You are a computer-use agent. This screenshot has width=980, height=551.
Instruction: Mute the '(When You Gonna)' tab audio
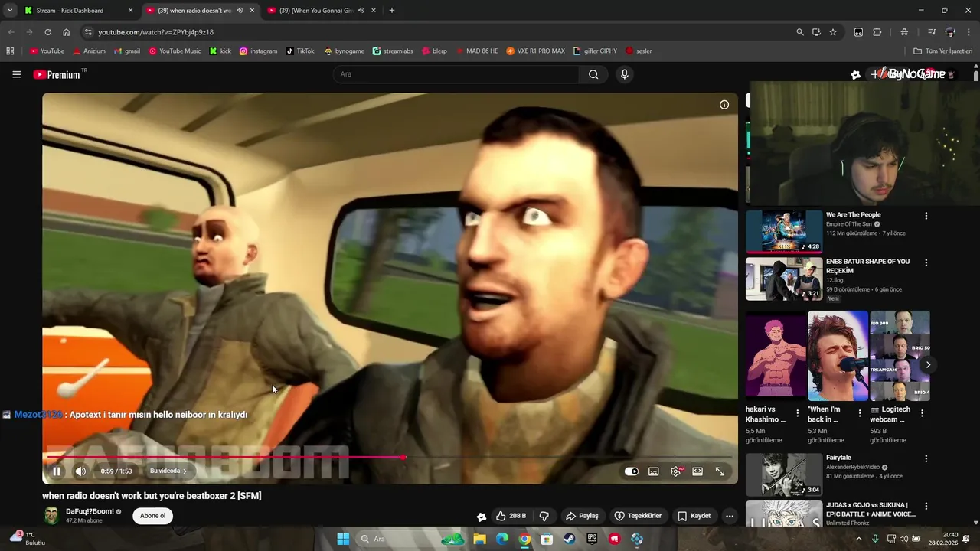361,11
